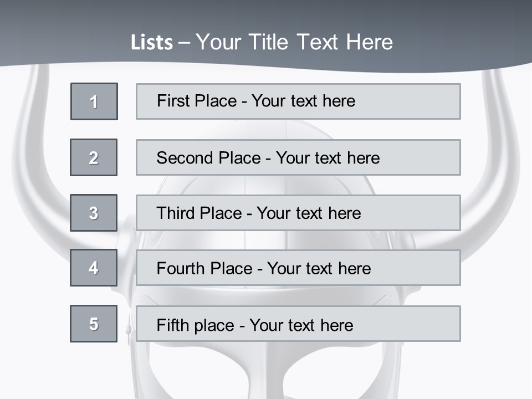Image resolution: width=532 pixels, height=399 pixels.
Task: Click the 'Second Place - Your text here' bar
Action: point(298,157)
